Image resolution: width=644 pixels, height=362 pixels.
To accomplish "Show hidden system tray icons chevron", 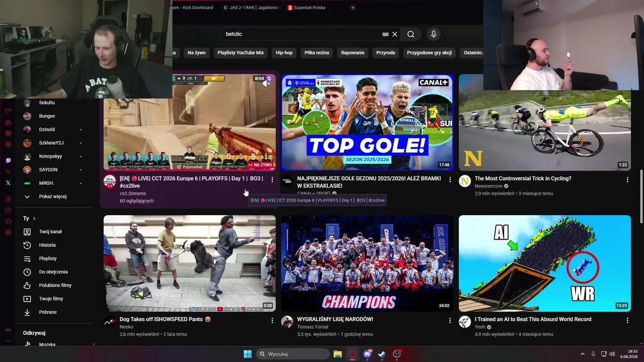I will pyautogui.click(x=583, y=354).
